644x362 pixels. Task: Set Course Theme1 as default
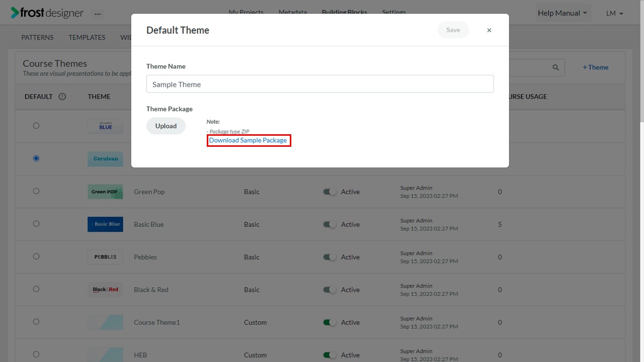click(36, 322)
